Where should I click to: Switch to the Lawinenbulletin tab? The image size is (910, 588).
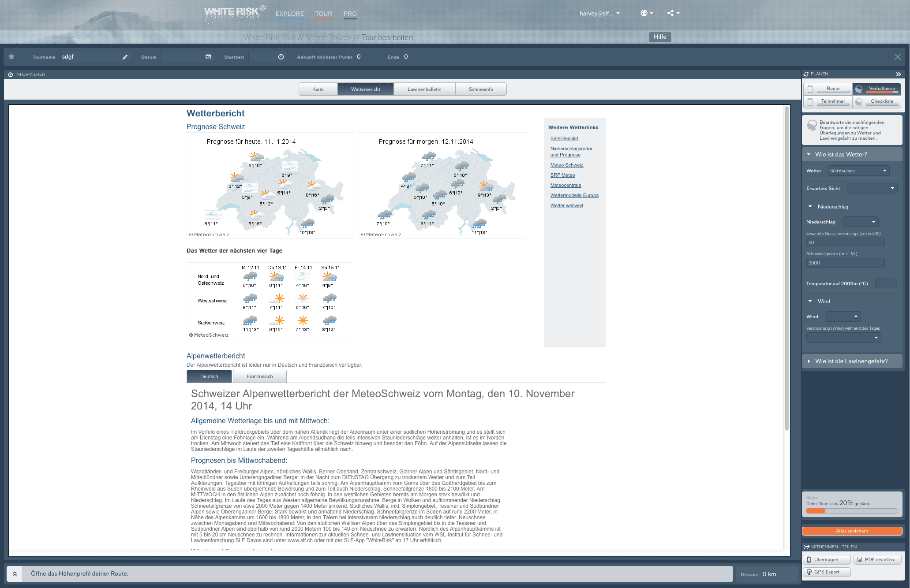tap(424, 89)
